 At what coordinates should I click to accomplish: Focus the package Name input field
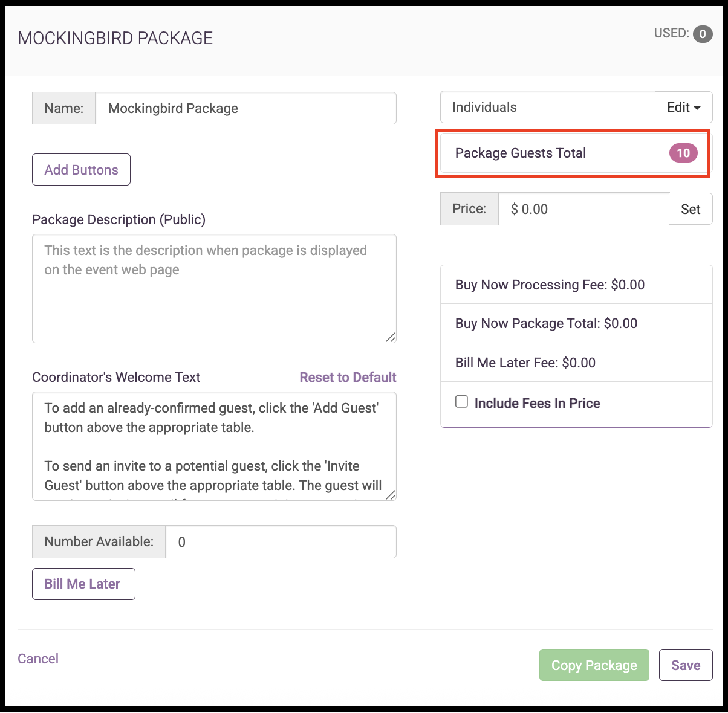click(246, 108)
